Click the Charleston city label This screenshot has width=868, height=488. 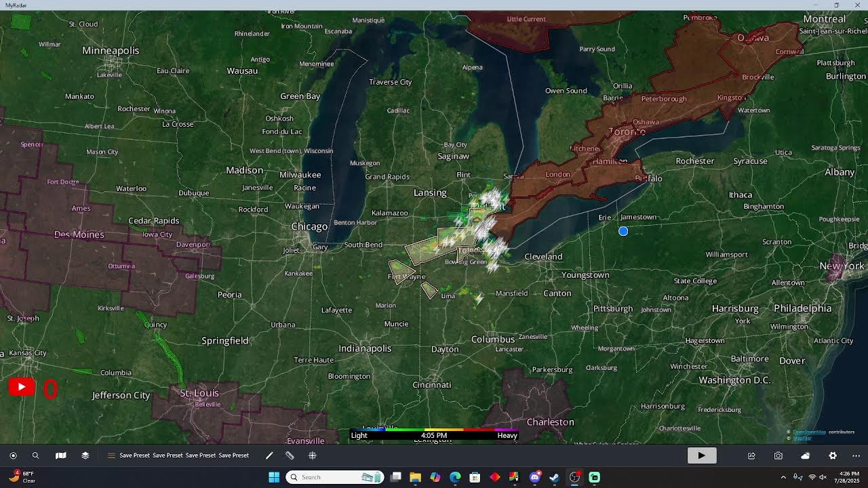point(551,422)
